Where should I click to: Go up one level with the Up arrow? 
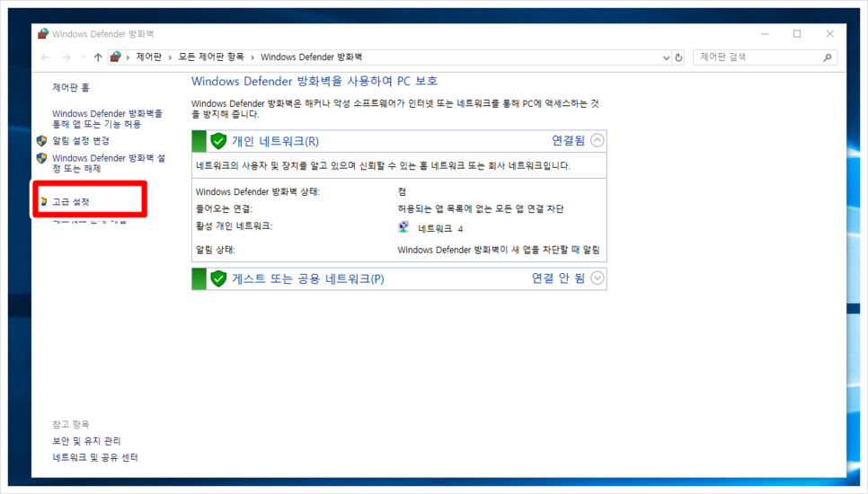(98, 57)
